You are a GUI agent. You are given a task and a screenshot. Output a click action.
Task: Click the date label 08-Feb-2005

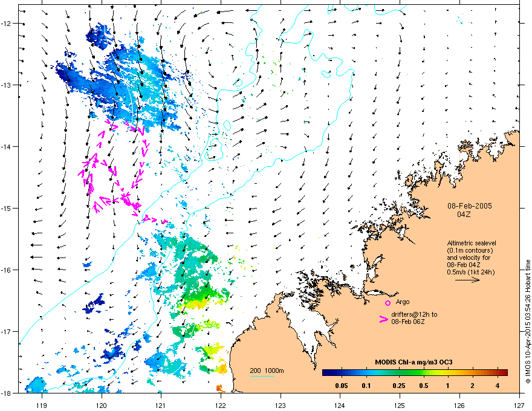click(x=469, y=206)
